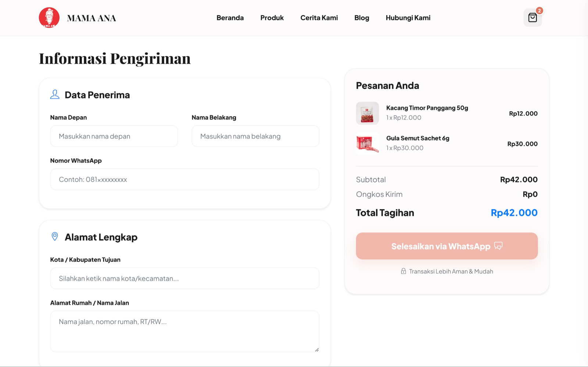
Task: Open the Produk menu item
Action: 272,18
